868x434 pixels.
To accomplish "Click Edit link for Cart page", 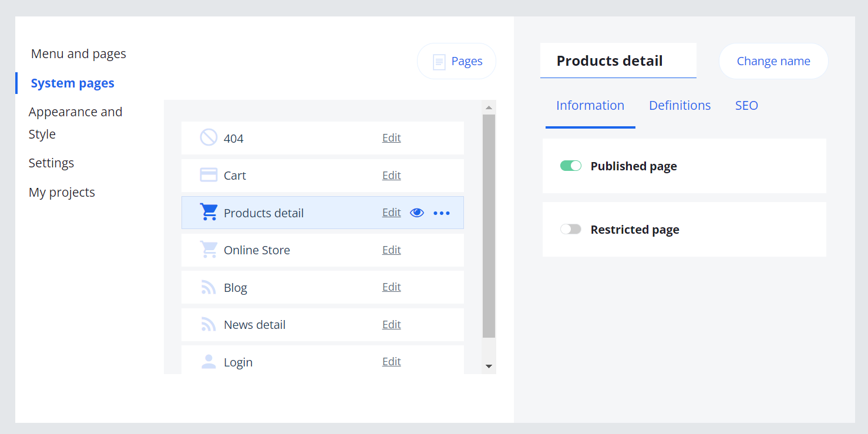I will tap(392, 176).
